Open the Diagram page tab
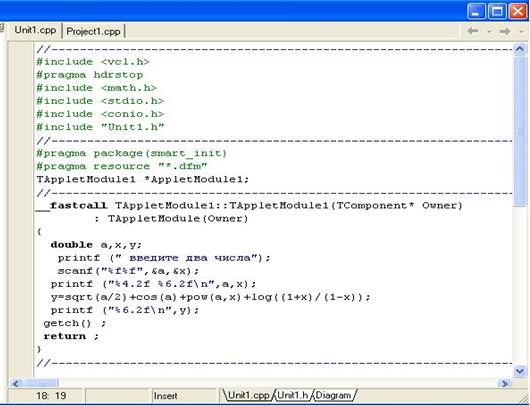The image size is (530, 406). (x=334, y=395)
